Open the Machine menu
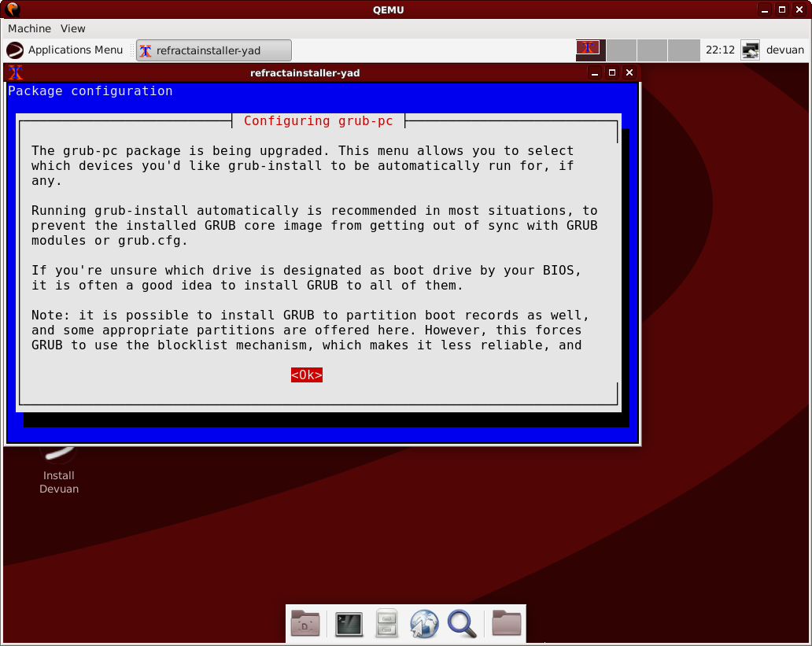 [29, 28]
